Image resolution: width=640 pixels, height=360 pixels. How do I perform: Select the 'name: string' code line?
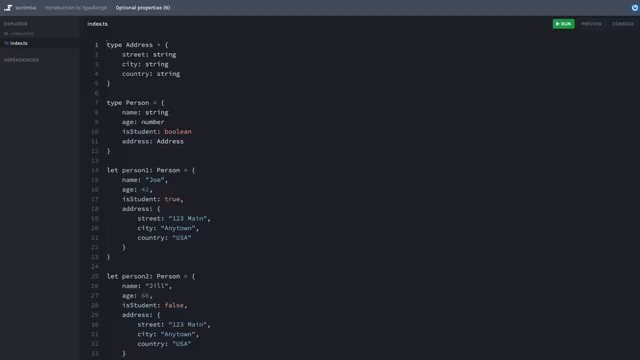(x=145, y=112)
